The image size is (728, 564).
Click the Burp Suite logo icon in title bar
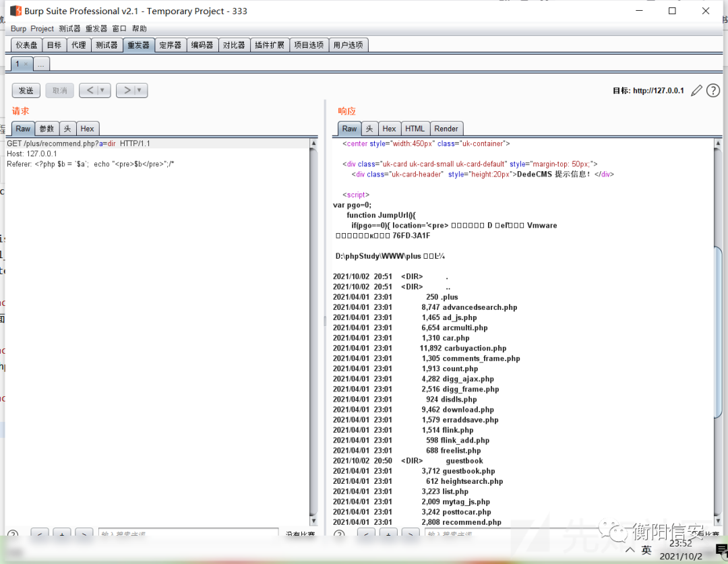[x=16, y=11]
